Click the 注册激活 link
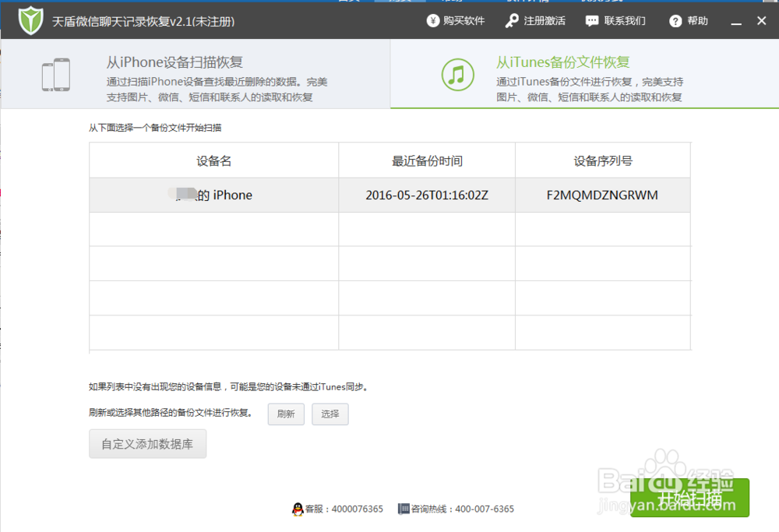The height and width of the screenshot is (532, 779). pos(543,21)
